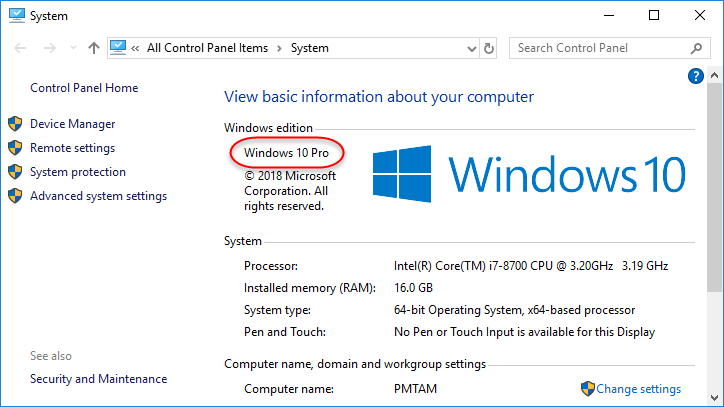Click the computer icon in address bar
Viewport: 724px width, 407px height.
pyautogui.click(x=119, y=47)
